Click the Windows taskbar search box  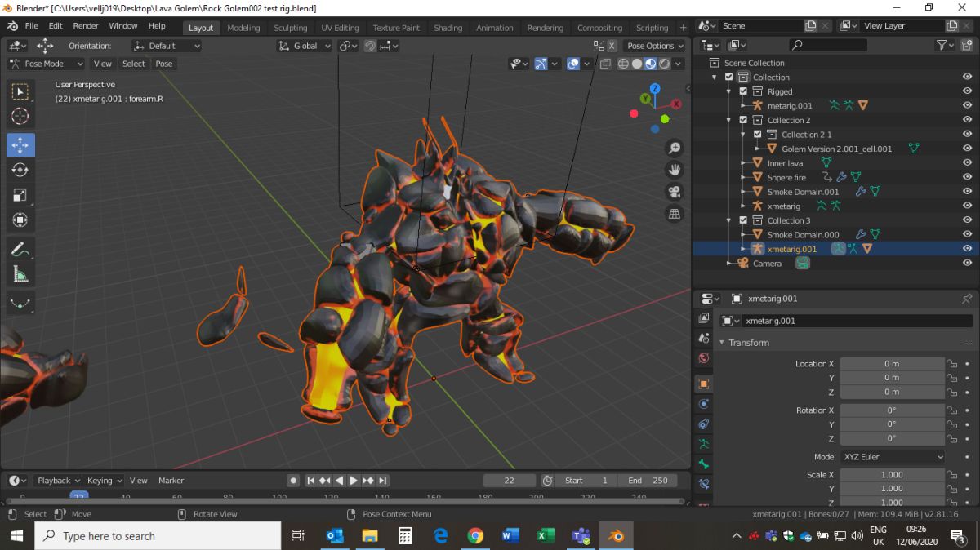point(158,536)
